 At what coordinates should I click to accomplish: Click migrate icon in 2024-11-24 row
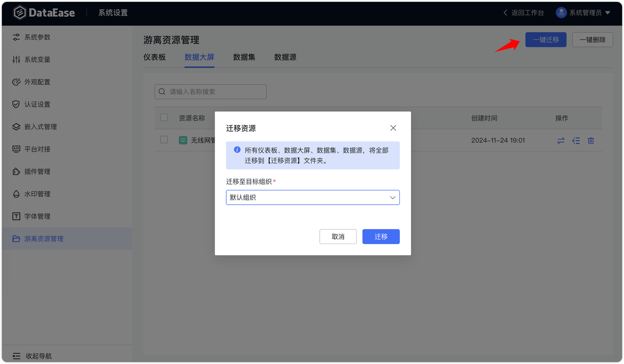[561, 140]
